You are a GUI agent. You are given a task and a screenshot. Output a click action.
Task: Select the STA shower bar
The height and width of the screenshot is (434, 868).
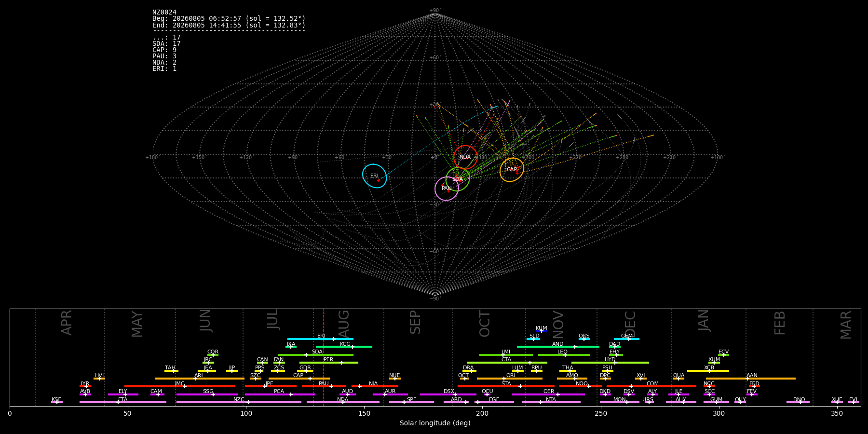(x=506, y=386)
